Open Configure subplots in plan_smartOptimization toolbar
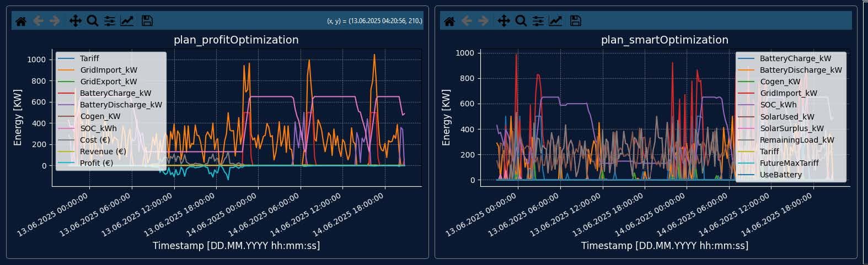The width and height of the screenshot is (868, 265). click(x=538, y=21)
